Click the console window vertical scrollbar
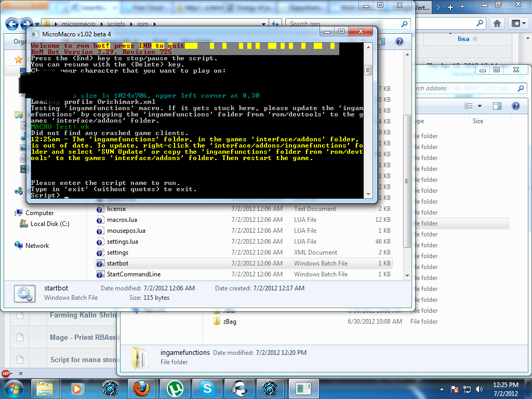Screen dimensions: 532x399 coord(368,130)
